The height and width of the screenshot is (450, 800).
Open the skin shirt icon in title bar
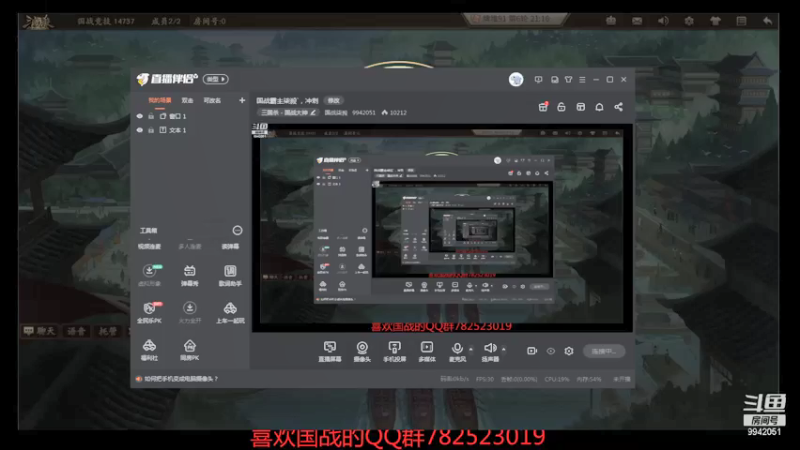tap(568, 80)
